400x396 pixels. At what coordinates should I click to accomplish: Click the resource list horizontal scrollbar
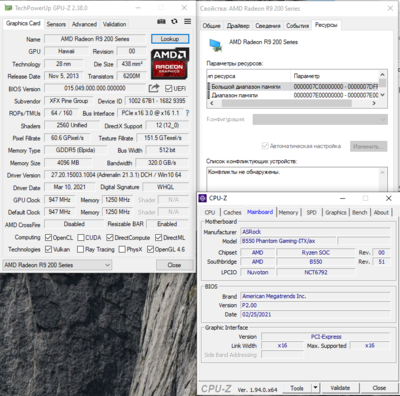(x=293, y=103)
